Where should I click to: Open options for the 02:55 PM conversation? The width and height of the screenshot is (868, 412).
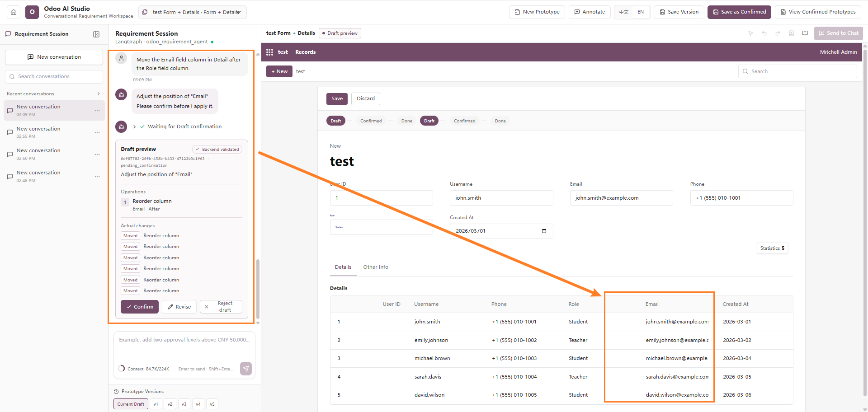coord(97,132)
